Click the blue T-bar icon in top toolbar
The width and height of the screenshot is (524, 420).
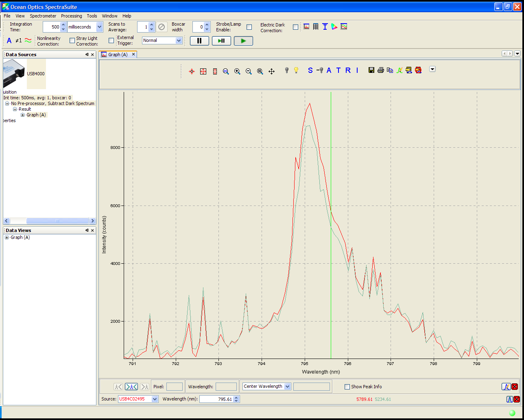point(325,26)
